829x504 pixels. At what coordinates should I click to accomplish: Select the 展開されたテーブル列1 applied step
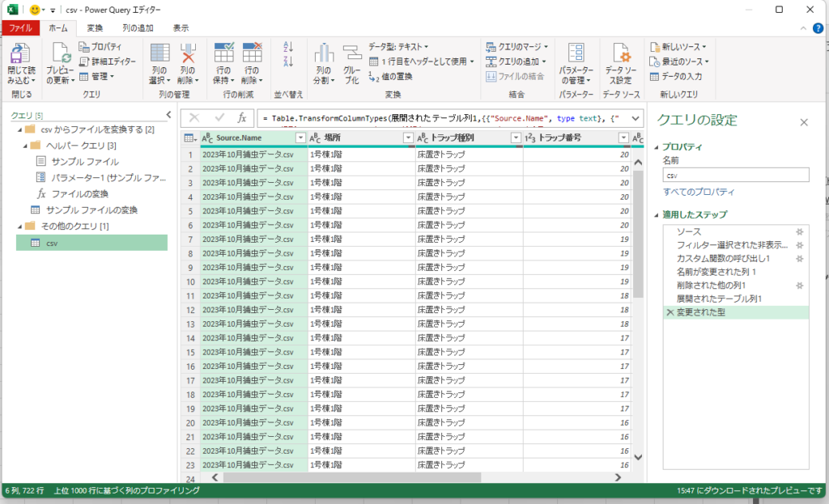[719, 299]
